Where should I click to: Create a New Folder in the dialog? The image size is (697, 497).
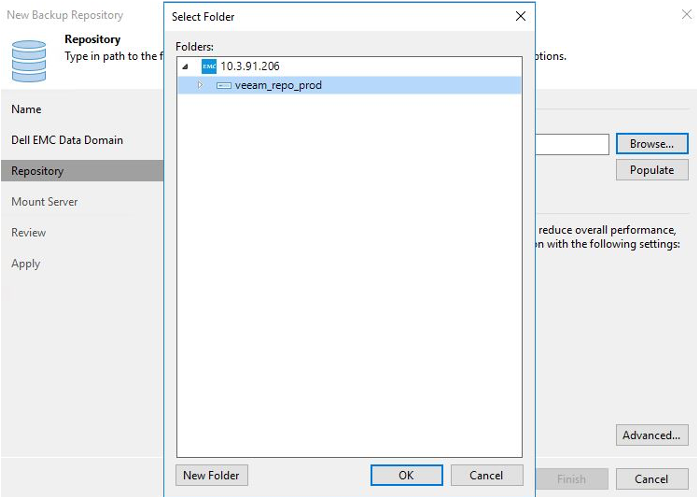point(212,475)
